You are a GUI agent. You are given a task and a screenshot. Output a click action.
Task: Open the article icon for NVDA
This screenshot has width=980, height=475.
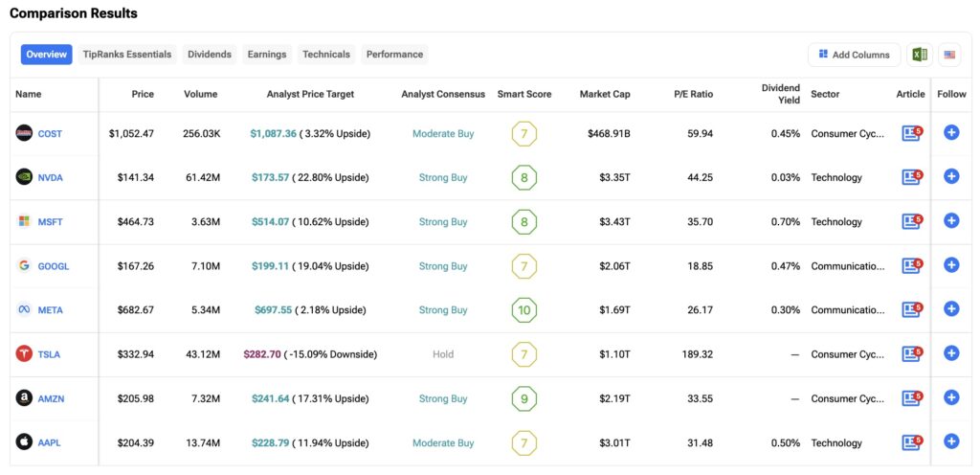910,177
